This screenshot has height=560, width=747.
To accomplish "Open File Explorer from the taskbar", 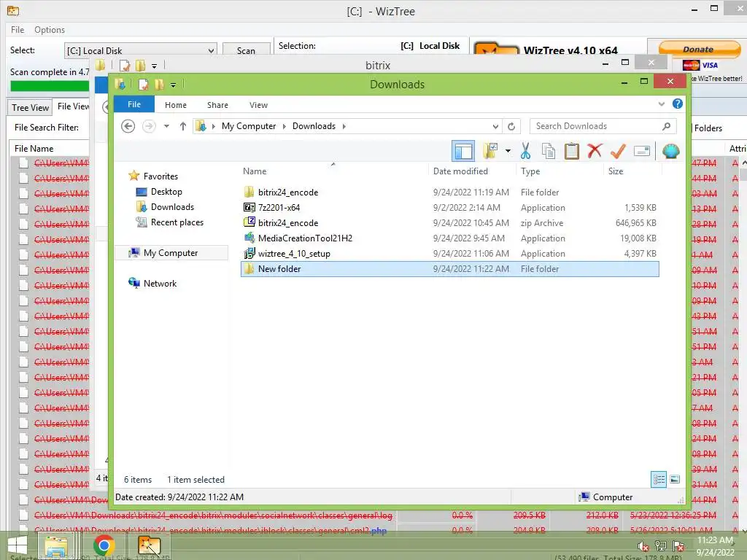I will pyautogui.click(x=57, y=545).
